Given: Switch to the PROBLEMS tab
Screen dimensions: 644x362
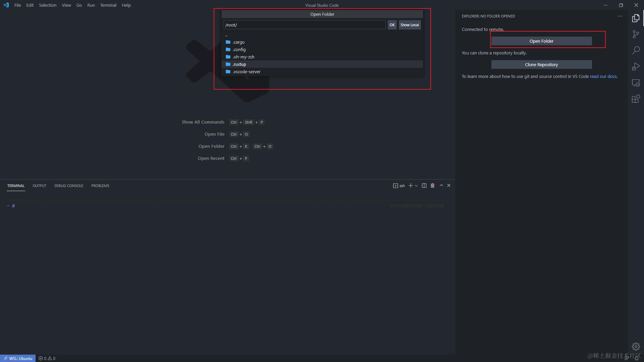Looking at the screenshot, I should (100, 186).
